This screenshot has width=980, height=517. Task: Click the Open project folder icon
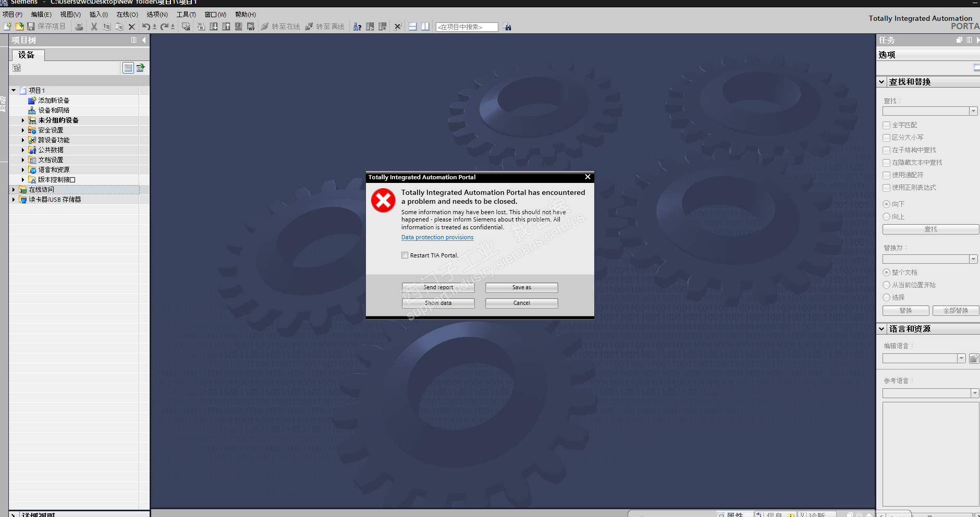tap(19, 27)
